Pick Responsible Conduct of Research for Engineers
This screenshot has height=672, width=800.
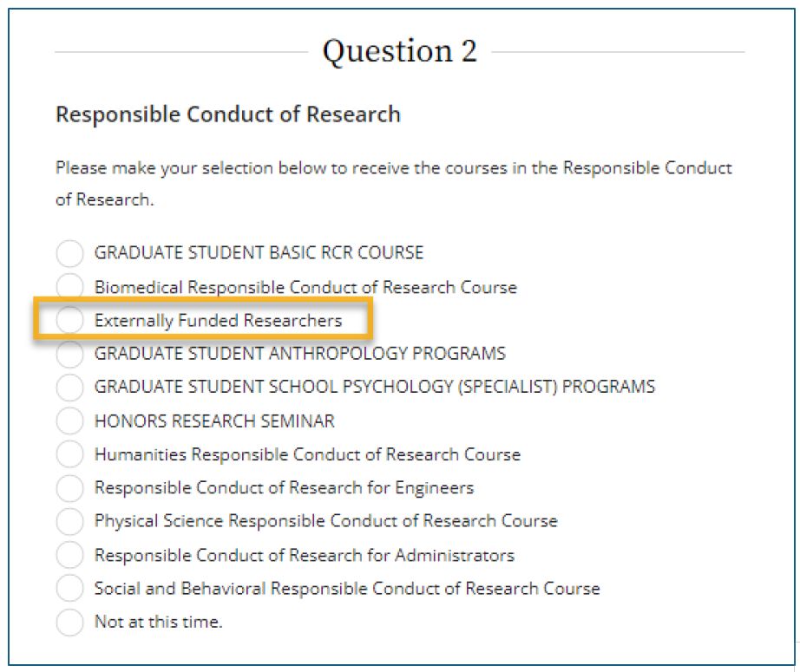tap(69, 488)
